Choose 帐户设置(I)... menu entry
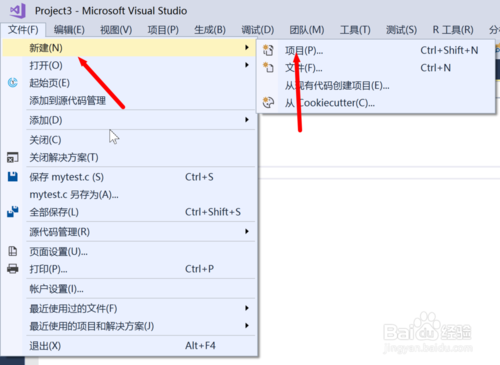 point(129,289)
